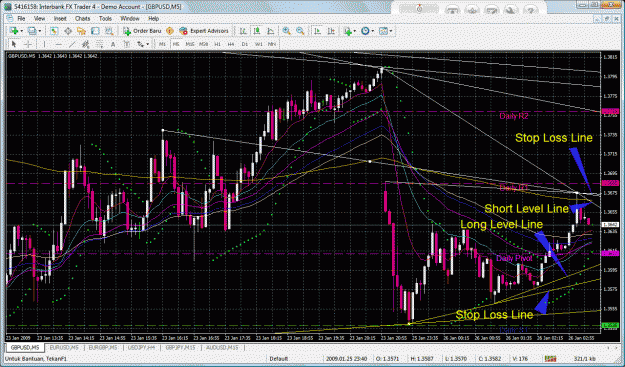
Task: Toggle Expert Advisors on or off
Action: pyautogui.click(x=204, y=31)
